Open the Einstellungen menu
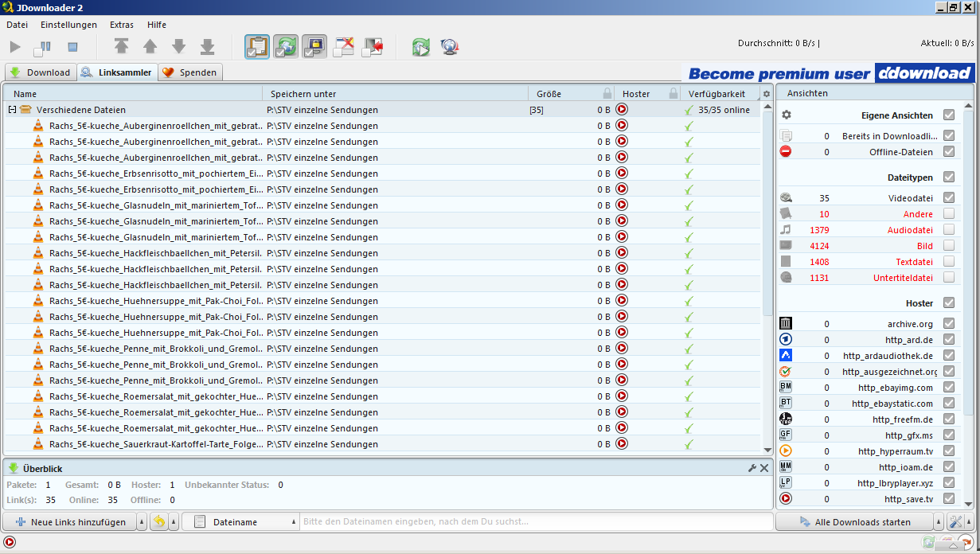 (68, 25)
